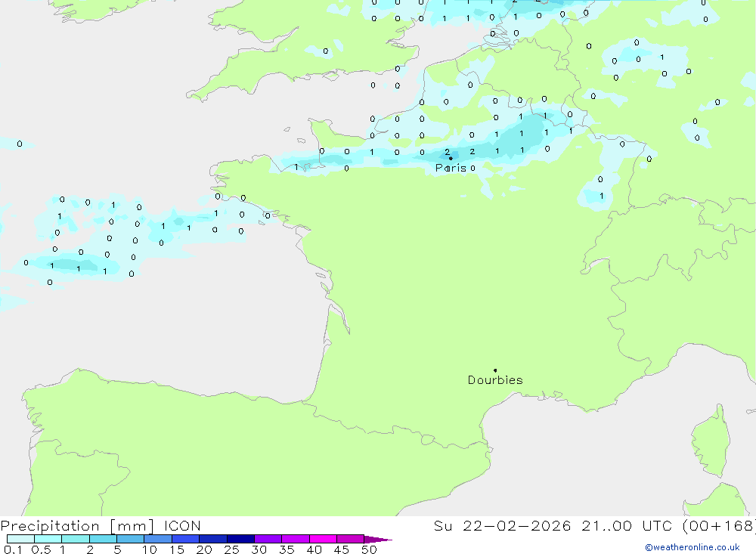Click the Dourbies city label

point(495,380)
